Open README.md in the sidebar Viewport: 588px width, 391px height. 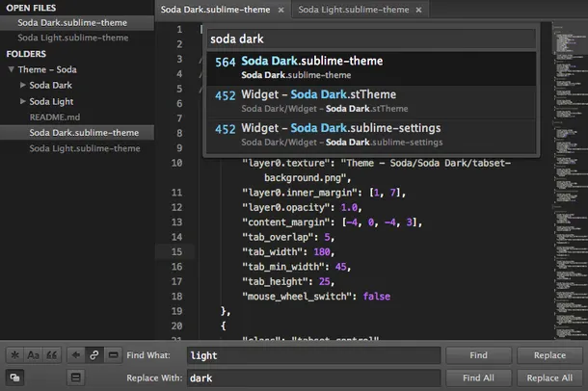point(55,117)
